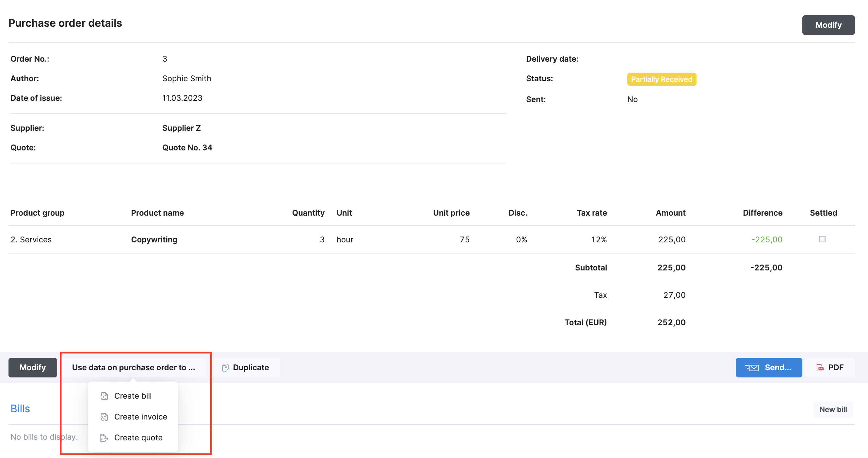868x458 pixels.
Task: Click the Difference column header
Action: 763,213
